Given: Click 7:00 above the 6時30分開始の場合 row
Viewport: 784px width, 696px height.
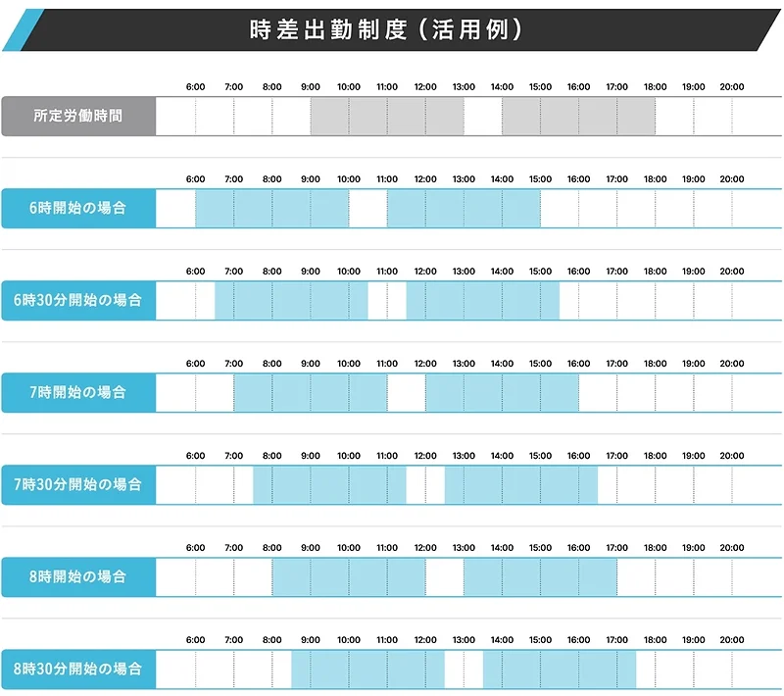Looking at the screenshot, I should (x=233, y=272).
